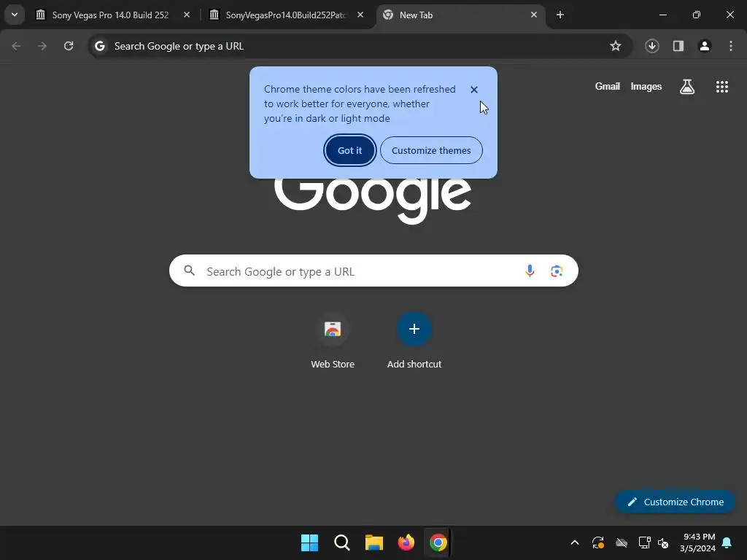Open Windows taskbar search

(341, 542)
